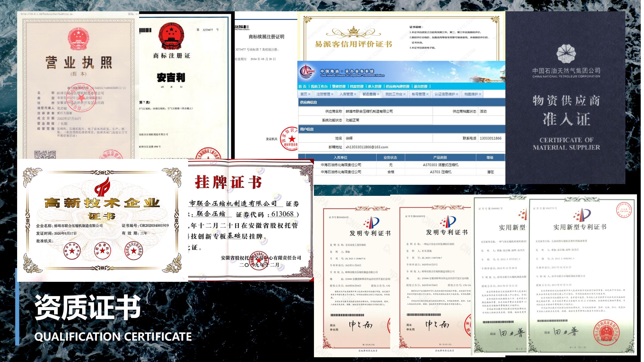644x362 pixels.
Task: Close the 注册管理 tab
Action: [x=332, y=94]
